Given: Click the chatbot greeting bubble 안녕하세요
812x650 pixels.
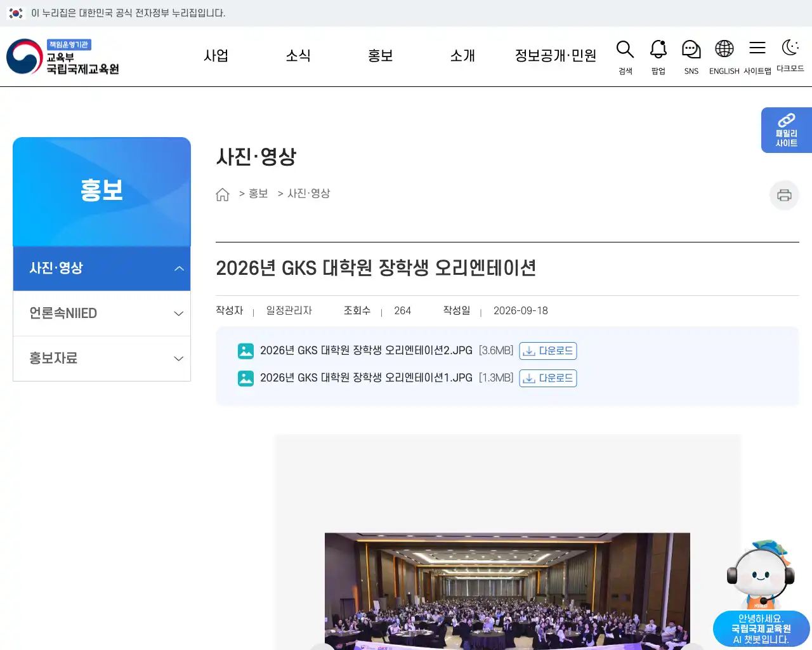Looking at the screenshot, I should click(761, 629).
